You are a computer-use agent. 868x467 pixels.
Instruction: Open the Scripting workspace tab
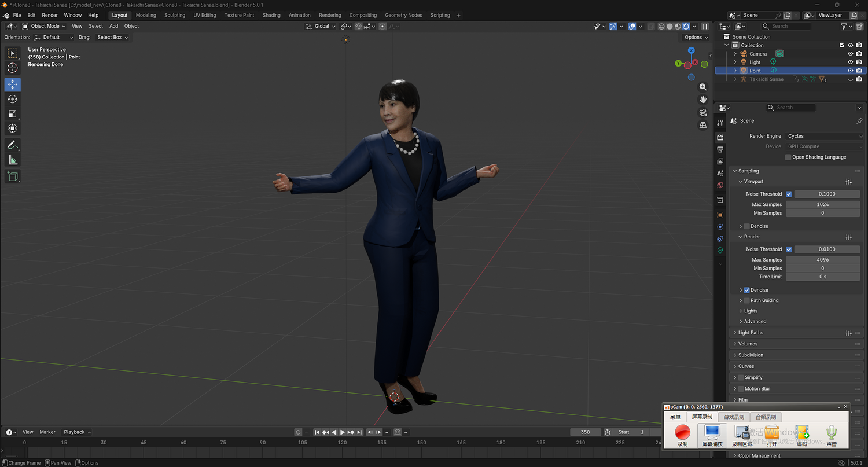[440, 15]
